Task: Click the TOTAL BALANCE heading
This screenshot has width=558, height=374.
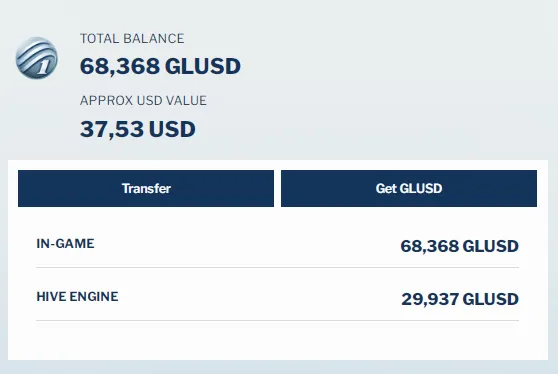Action: pyautogui.click(x=132, y=38)
